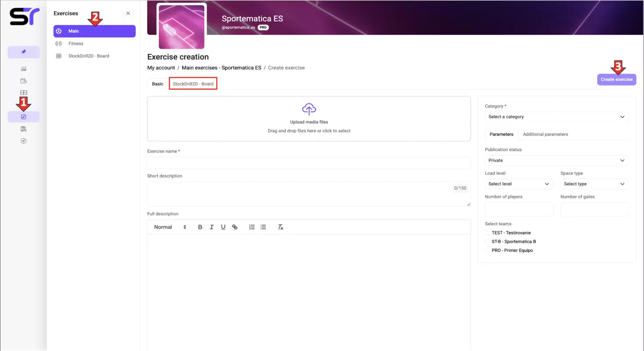Click the PRO badge near @sportematica_es
Screen dimensions: 644x351
tap(263, 27)
